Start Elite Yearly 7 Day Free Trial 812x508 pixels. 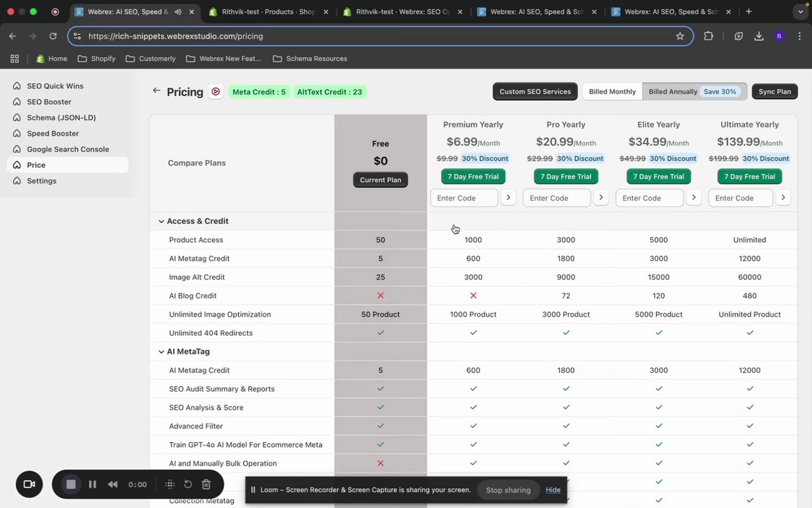point(658,177)
